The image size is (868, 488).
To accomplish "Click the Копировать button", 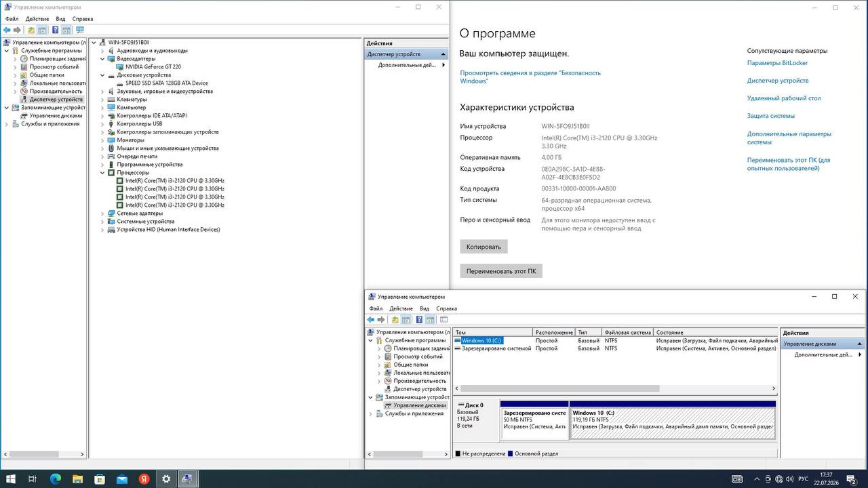I will click(x=484, y=247).
